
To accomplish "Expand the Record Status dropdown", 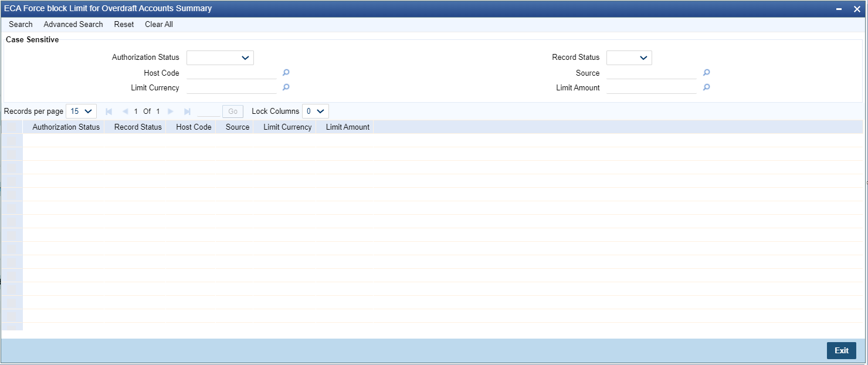I will click(629, 58).
